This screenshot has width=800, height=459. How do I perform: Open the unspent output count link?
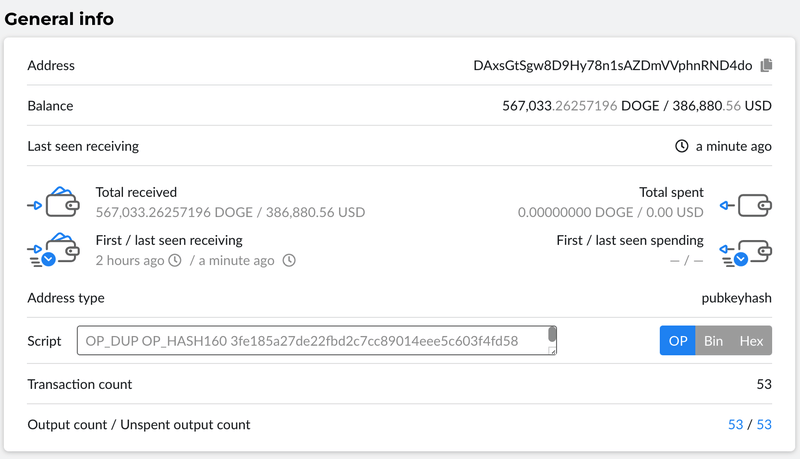[764, 425]
